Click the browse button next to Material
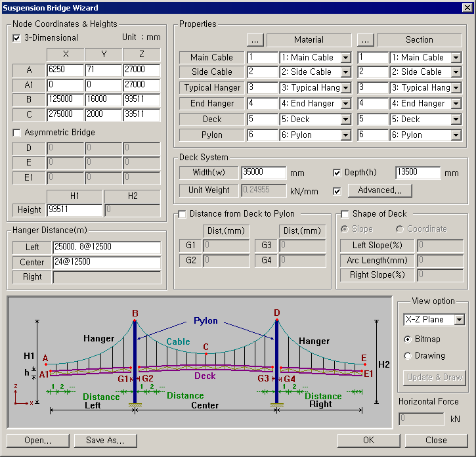The width and height of the screenshot is (476, 457). coord(256,40)
